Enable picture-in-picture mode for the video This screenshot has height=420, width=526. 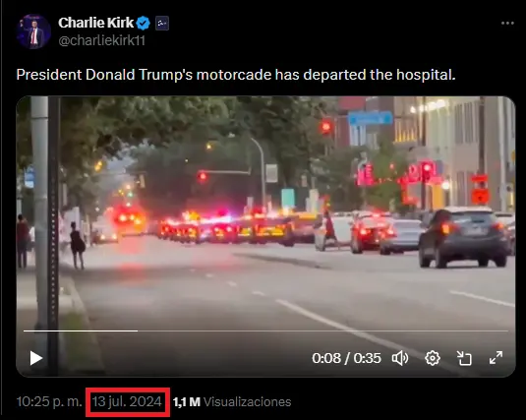464,358
